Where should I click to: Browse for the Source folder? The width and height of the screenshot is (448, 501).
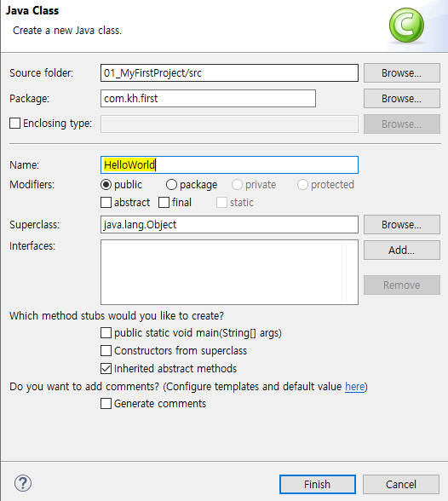402,73
